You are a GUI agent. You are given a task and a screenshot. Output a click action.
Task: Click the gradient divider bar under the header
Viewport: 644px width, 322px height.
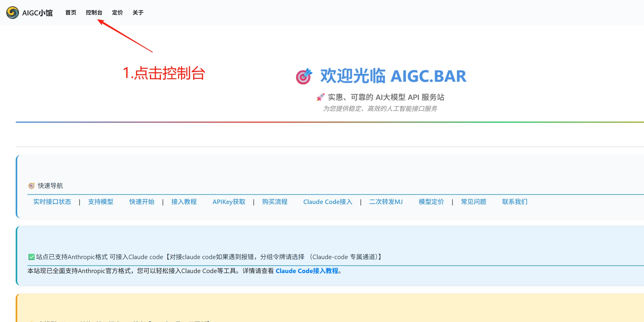(x=322, y=122)
